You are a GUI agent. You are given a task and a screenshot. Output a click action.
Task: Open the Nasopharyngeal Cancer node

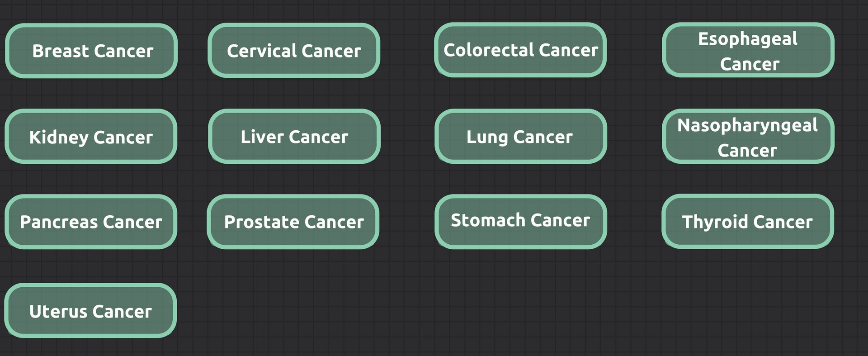point(748,136)
